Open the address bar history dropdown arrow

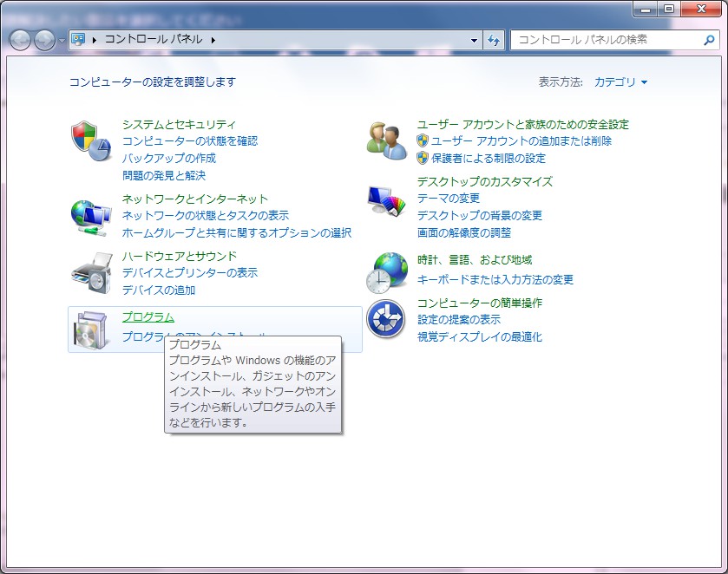474,41
